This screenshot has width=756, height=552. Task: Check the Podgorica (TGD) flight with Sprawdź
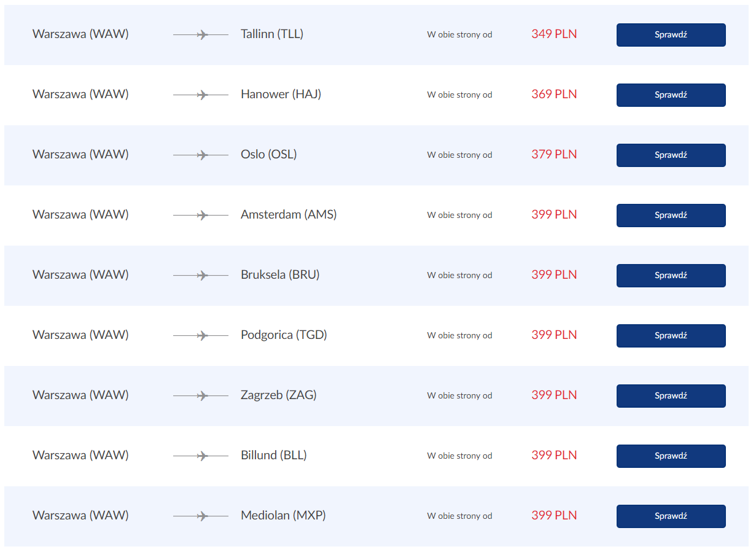(x=671, y=336)
